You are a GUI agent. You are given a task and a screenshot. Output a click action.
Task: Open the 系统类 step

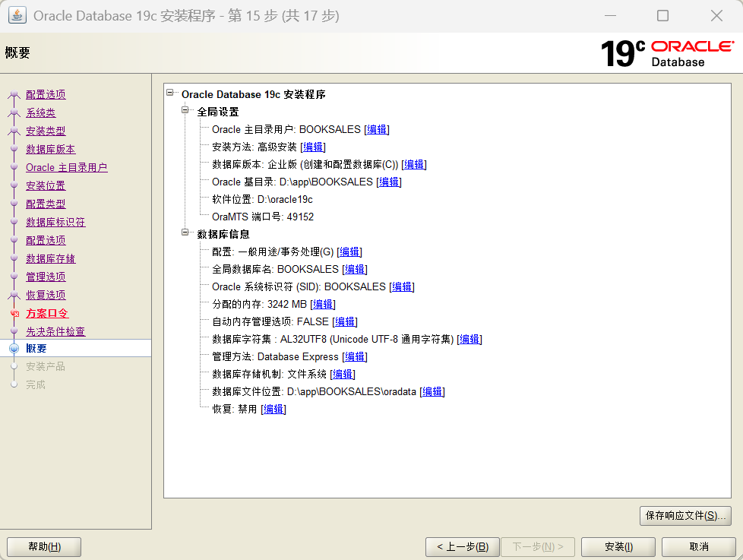point(41,112)
